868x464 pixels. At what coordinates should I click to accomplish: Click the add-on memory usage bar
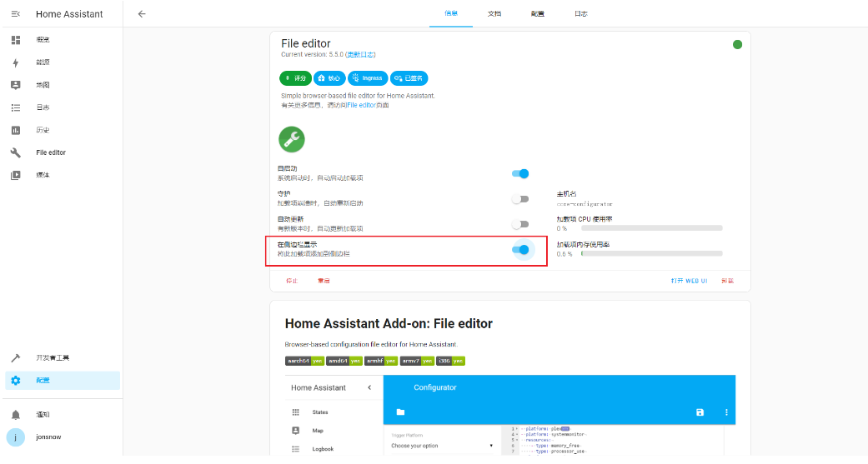[x=651, y=253]
